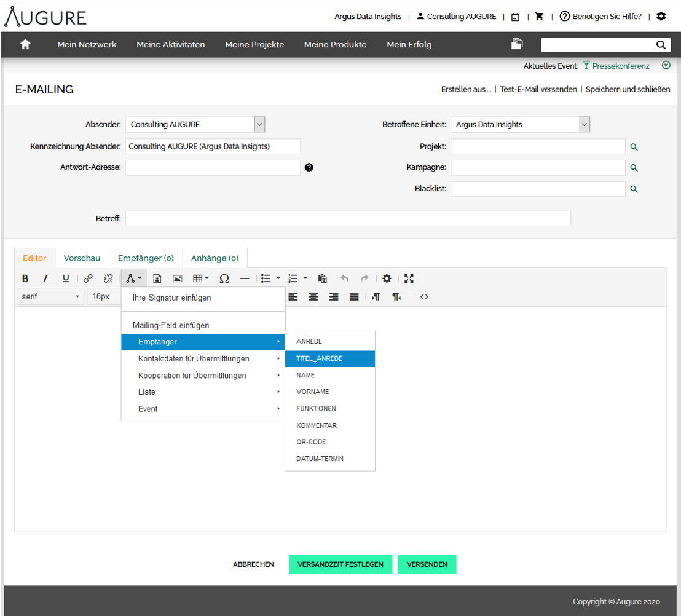Screen dimensions: 681x616
Task: Insert a horizontal line
Action: (245, 278)
